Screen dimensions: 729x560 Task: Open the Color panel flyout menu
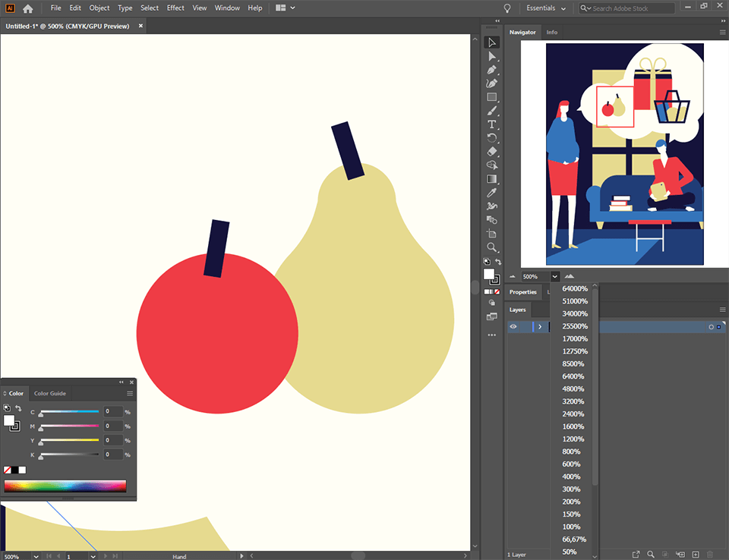(130, 393)
